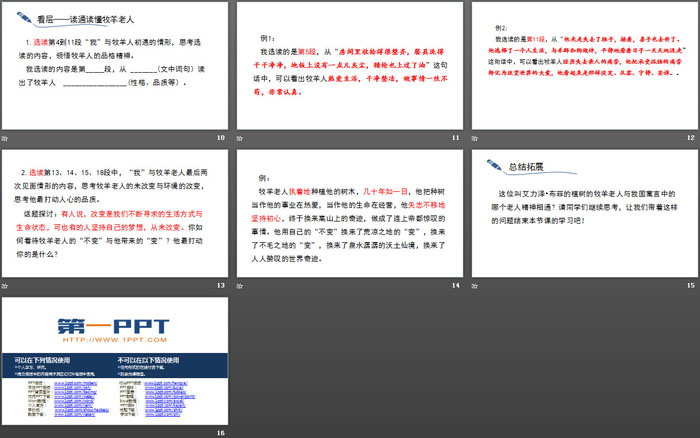The height and width of the screenshot is (438, 700).
Task: Click the slide number 15 label
Action: point(689,286)
